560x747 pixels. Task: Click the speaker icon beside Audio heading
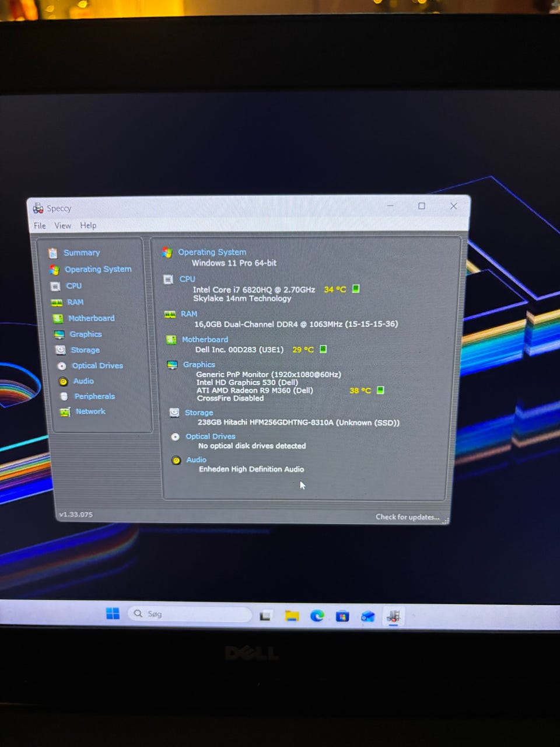tap(176, 460)
